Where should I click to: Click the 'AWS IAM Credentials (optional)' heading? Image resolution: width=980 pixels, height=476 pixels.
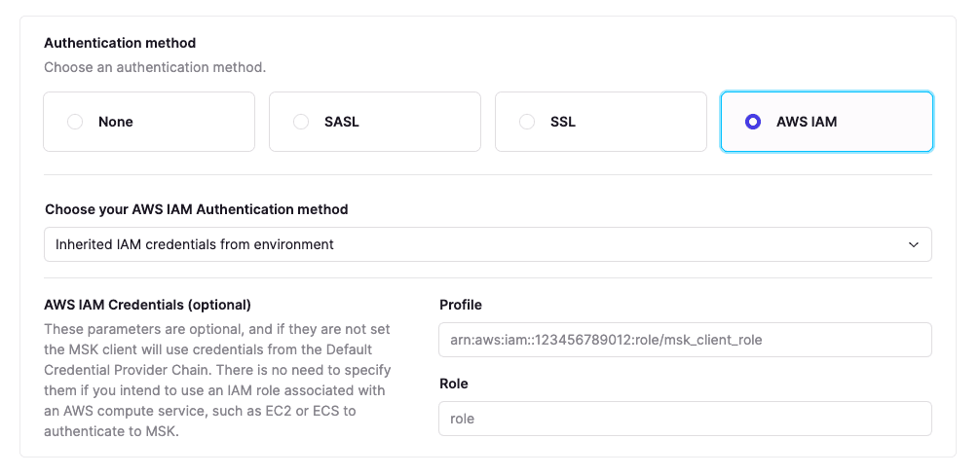tap(147, 305)
